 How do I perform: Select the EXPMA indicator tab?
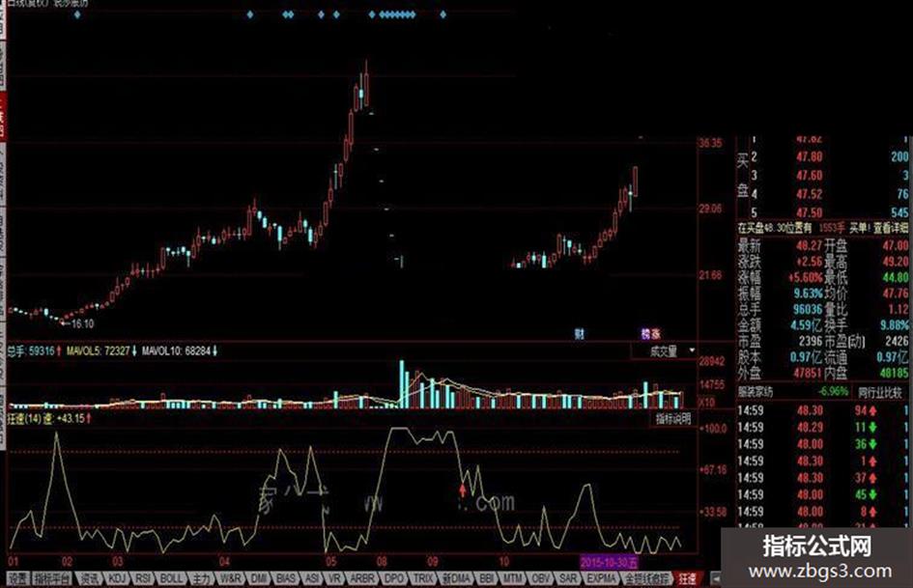(602, 578)
